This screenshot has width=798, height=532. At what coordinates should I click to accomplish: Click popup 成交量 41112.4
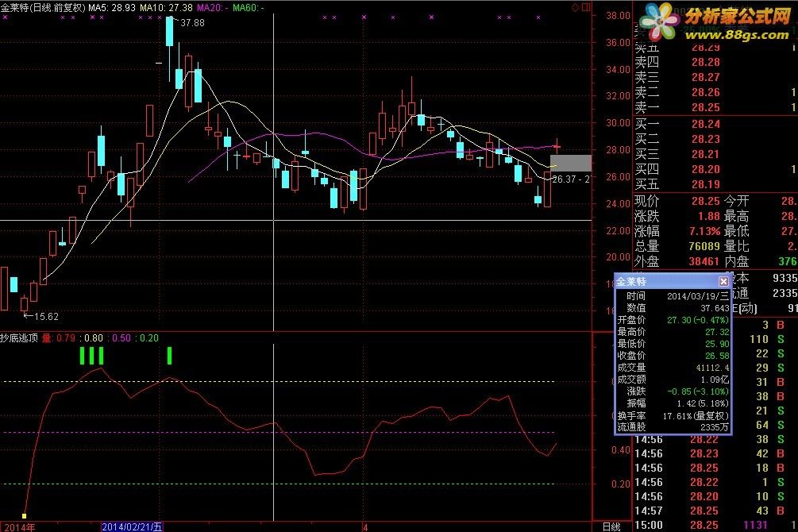pos(713,368)
